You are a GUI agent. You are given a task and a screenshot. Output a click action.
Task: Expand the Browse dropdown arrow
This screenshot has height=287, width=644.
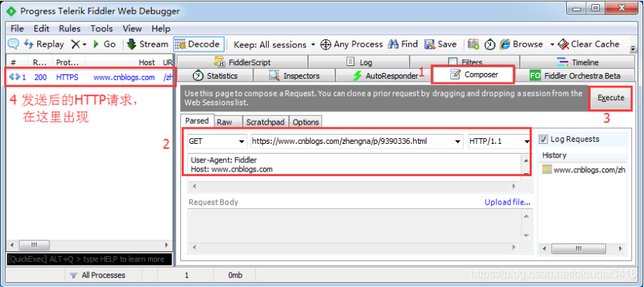552,44
